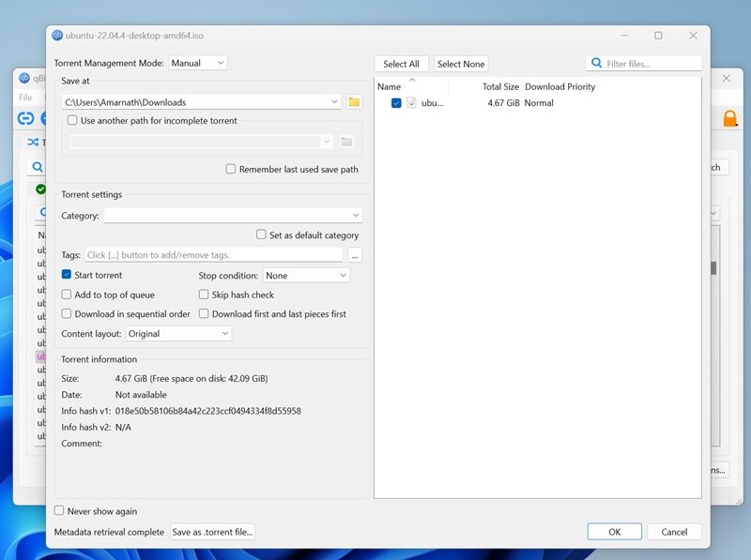Click the magnifier icon in the filter files box
Image resolution: width=751 pixels, height=560 pixels.
(596, 63)
